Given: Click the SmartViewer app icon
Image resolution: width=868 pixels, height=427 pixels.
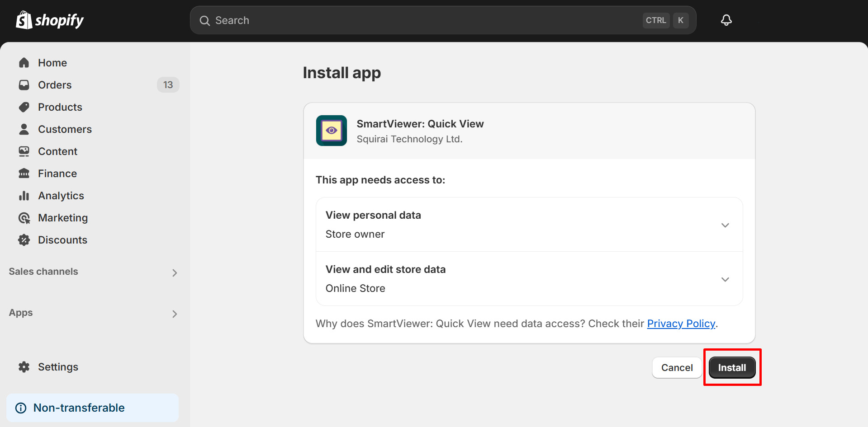Looking at the screenshot, I should click(x=331, y=131).
